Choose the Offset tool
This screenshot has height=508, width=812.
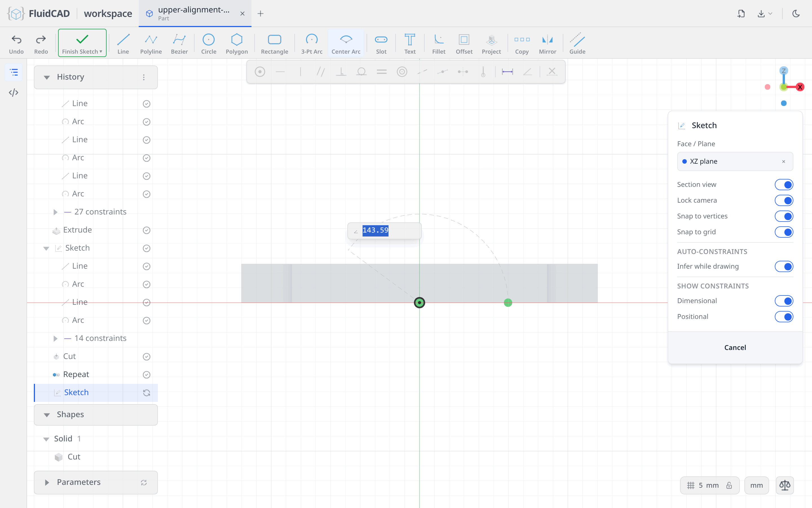coord(464,43)
